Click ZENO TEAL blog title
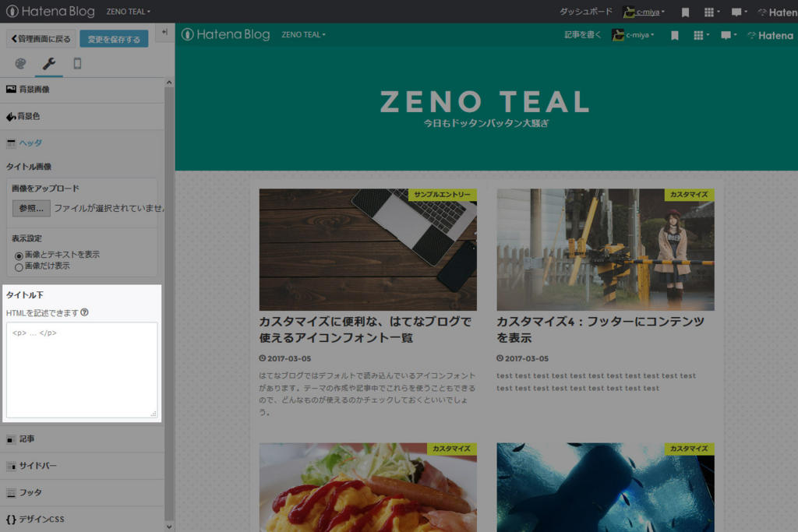798x532 pixels. click(x=485, y=102)
